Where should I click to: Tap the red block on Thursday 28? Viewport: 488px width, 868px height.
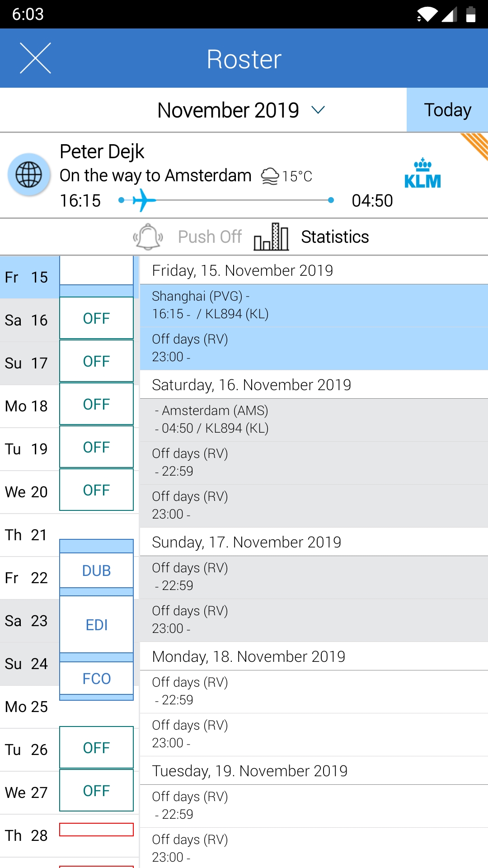point(97,830)
